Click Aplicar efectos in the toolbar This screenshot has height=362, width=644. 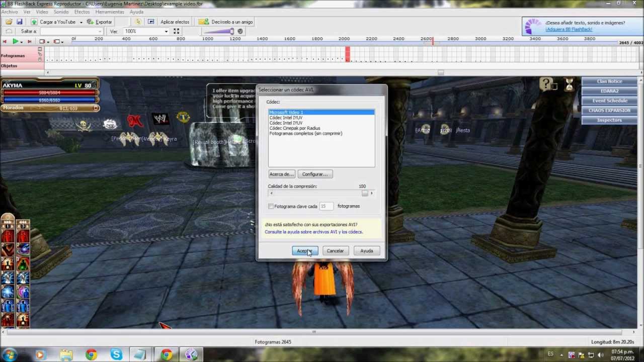tap(175, 22)
